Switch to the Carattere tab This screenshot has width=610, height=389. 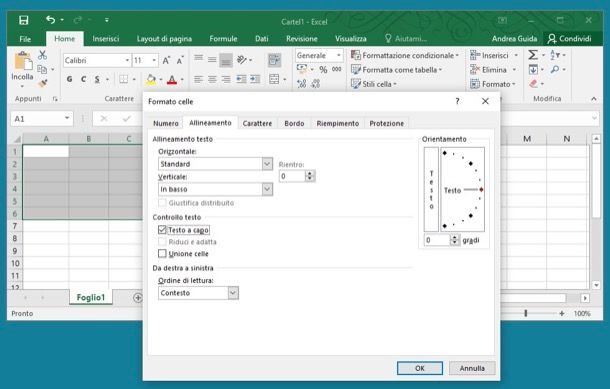pyautogui.click(x=257, y=123)
